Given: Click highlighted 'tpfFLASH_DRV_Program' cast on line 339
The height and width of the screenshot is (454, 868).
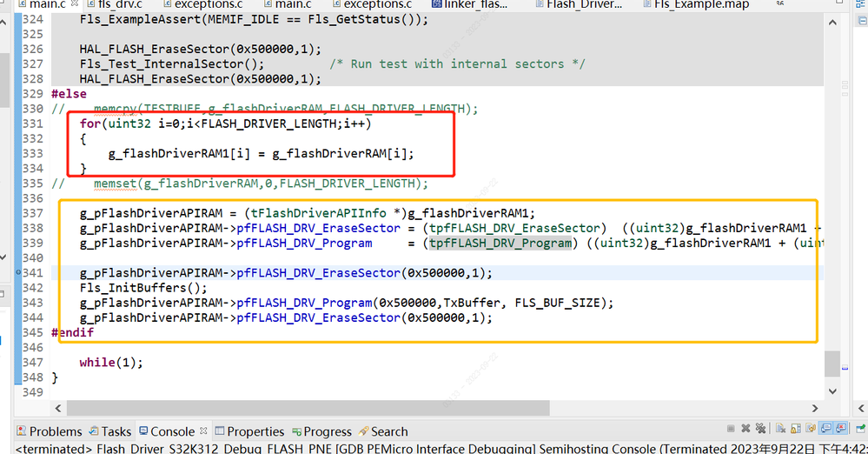Looking at the screenshot, I should click(x=500, y=243).
